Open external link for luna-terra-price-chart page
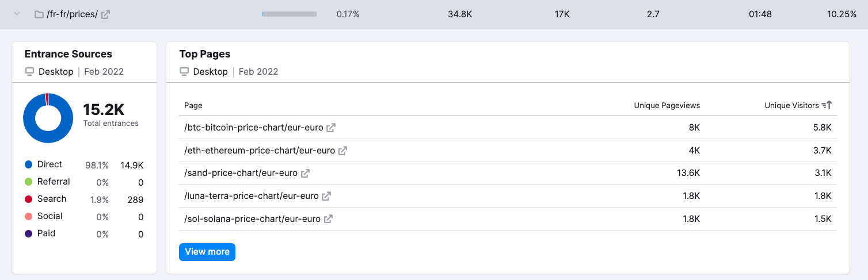The image size is (868, 280). click(x=326, y=196)
